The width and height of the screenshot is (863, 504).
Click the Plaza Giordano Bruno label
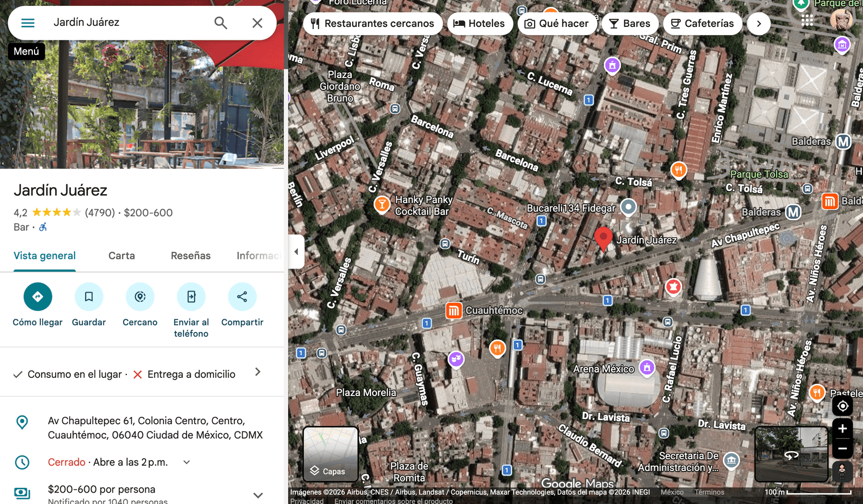tap(340, 86)
